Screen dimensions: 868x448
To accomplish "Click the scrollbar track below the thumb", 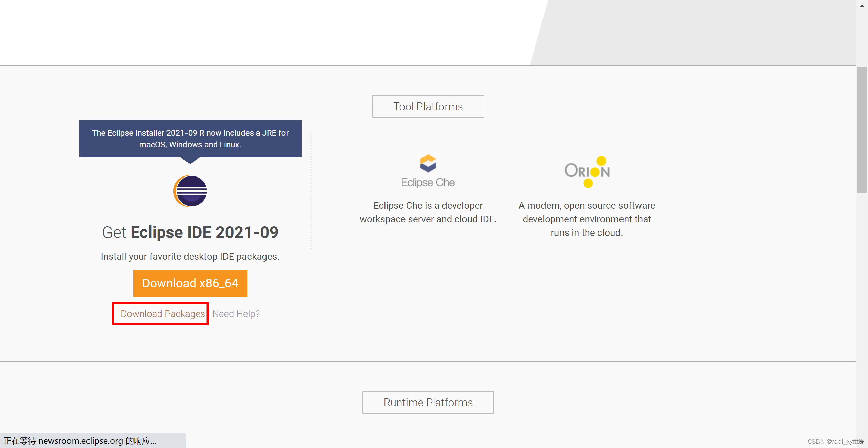I will [862, 305].
